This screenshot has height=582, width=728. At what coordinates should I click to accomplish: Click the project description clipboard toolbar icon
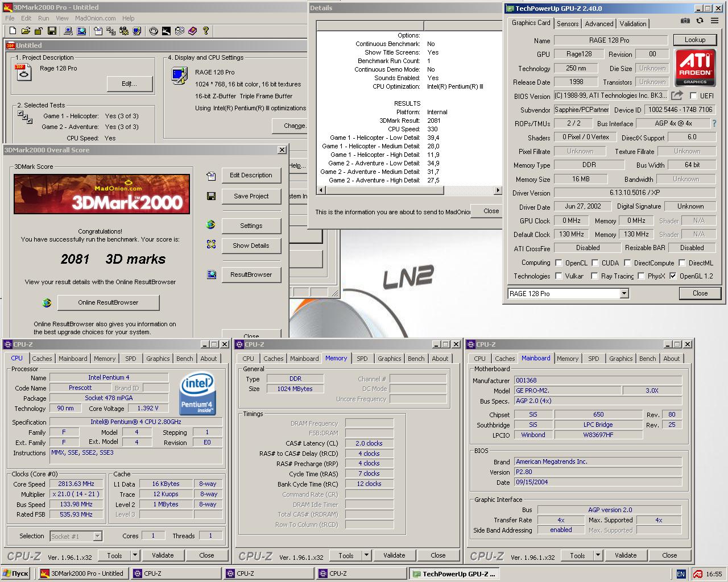coord(98,31)
